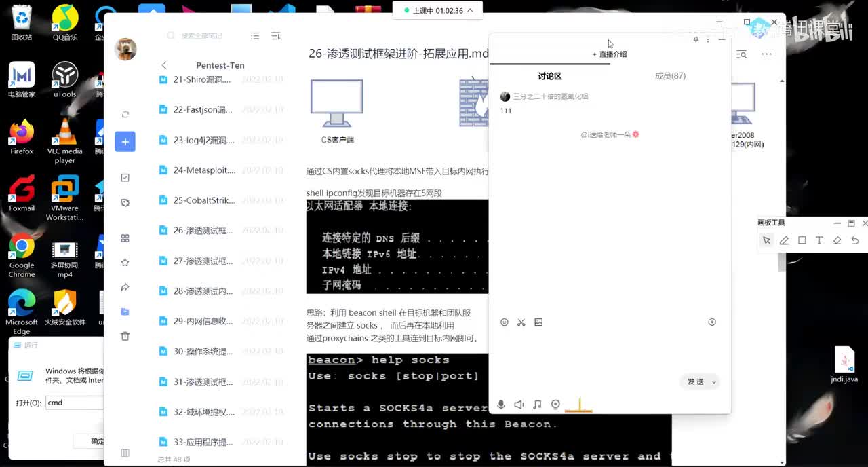This screenshot has width=868, height=467.
Task: Open the jndi.java file on desktop
Action: click(844, 365)
